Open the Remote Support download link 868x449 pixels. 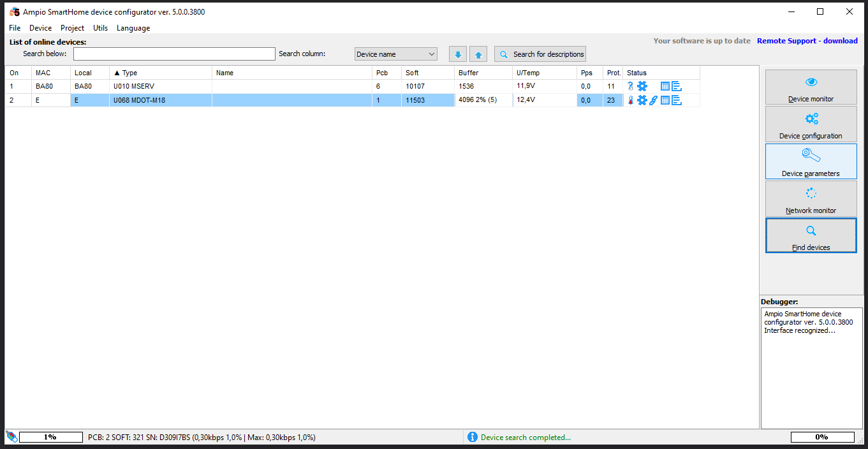[x=807, y=41]
